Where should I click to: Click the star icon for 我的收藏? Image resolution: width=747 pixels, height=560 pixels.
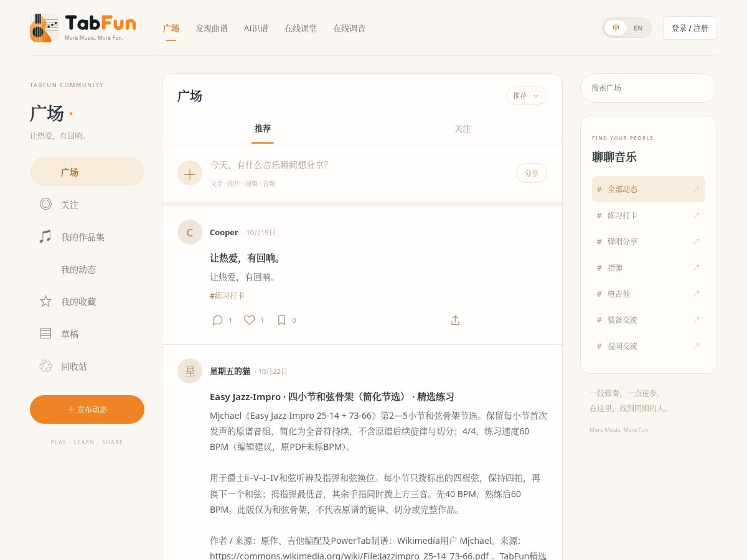pyautogui.click(x=45, y=301)
